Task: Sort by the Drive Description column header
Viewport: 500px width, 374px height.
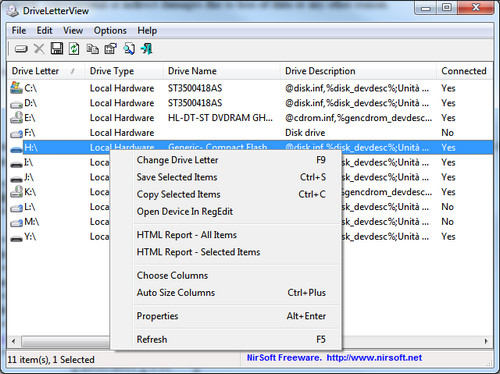Action: (x=358, y=71)
